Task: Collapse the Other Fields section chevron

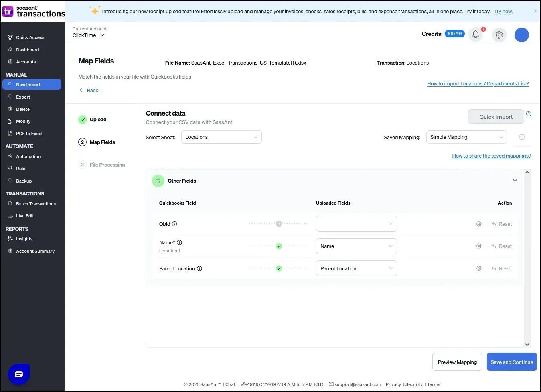Action: click(515, 181)
